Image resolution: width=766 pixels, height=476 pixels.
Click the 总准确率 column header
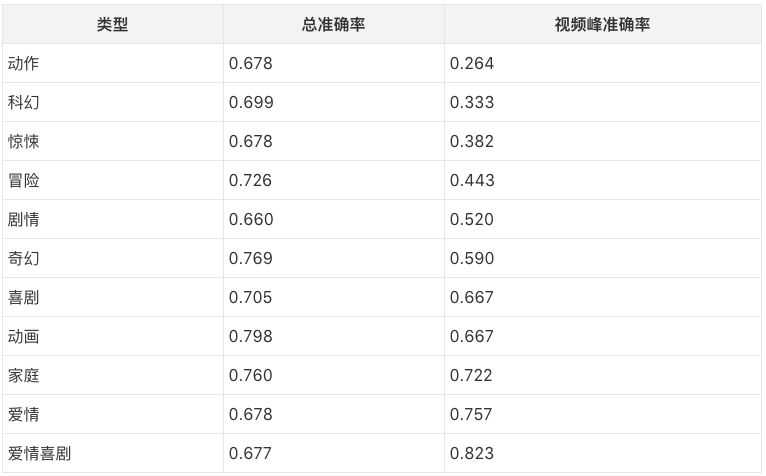tap(333, 25)
